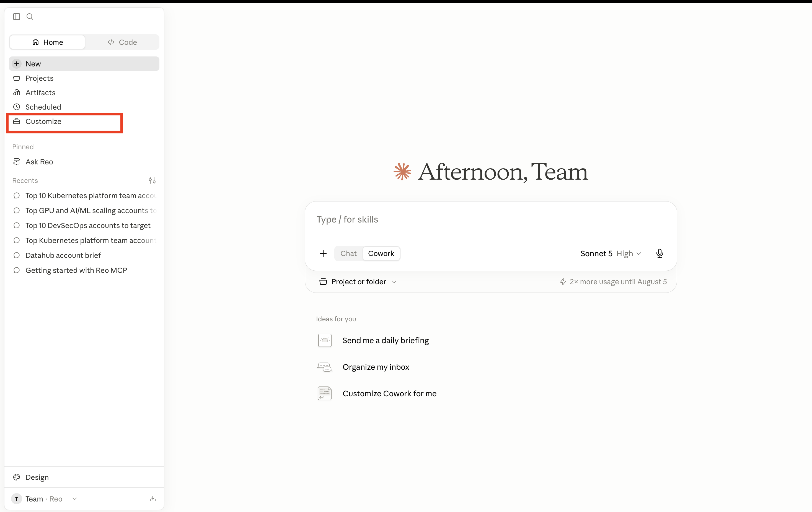The image size is (812, 512).
Task: Expand the Team Reo account menu chevron
Action: tap(75, 499)
